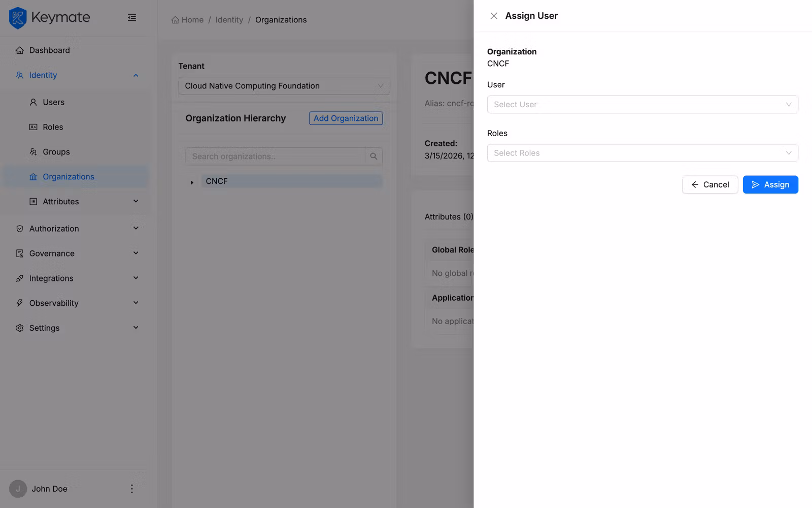Click the Add Organization button

pos(346,118)
